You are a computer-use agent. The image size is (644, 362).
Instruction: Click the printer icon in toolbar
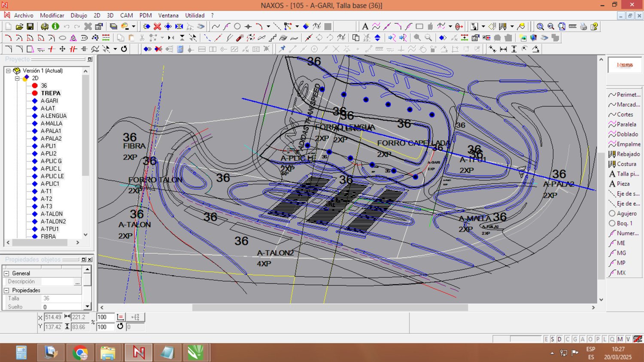[x=583, y=27]
